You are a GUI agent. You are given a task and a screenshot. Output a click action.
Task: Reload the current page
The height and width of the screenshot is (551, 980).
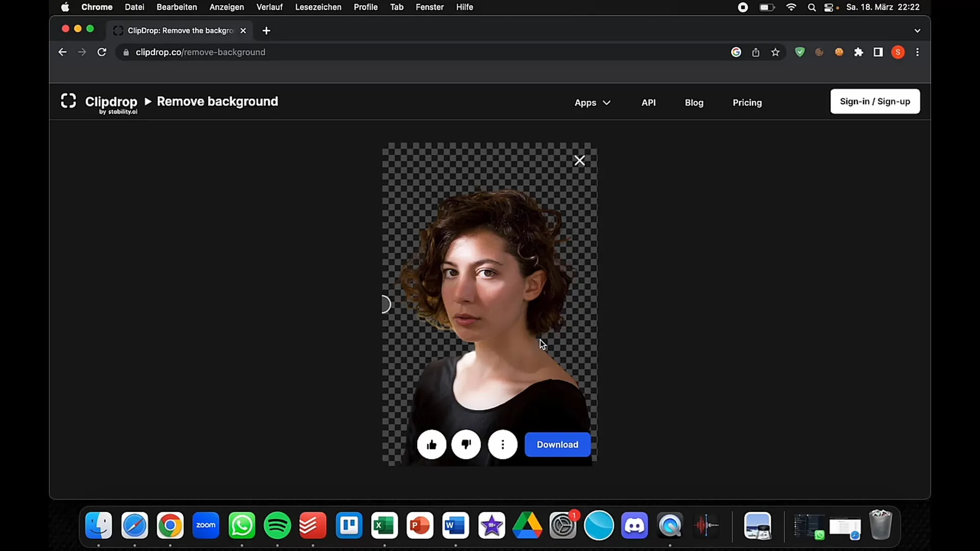[102, 52]
